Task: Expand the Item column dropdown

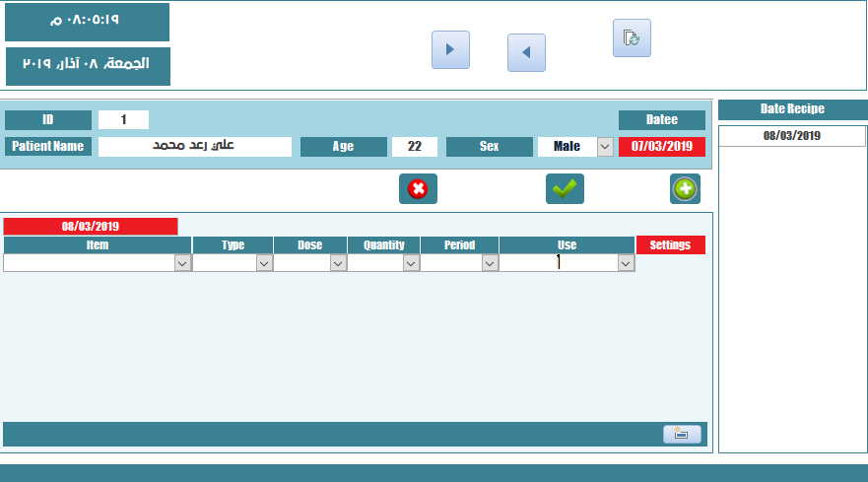Action: pos(182,263)
